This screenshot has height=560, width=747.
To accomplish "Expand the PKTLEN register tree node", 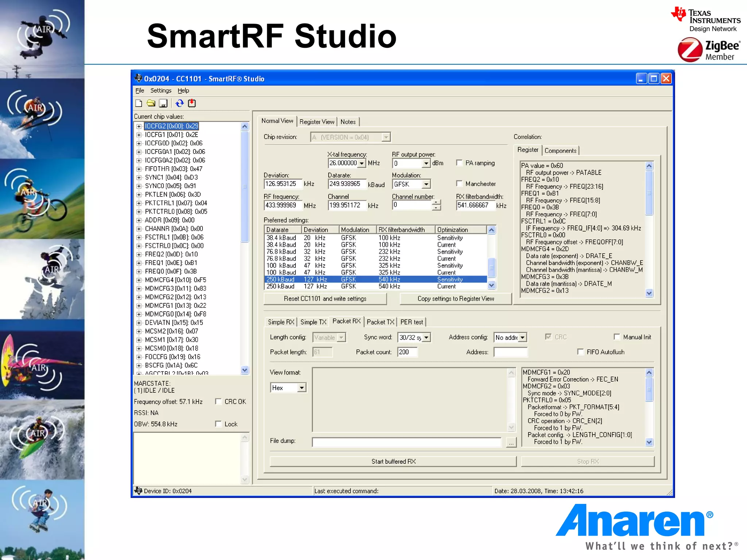I will pyautogui.click(x=139, y=195).
